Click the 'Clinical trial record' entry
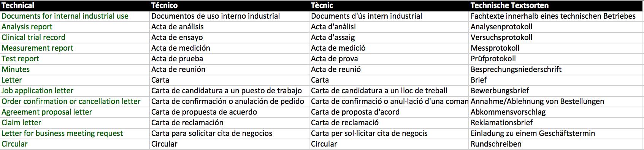 click(75, 37)
